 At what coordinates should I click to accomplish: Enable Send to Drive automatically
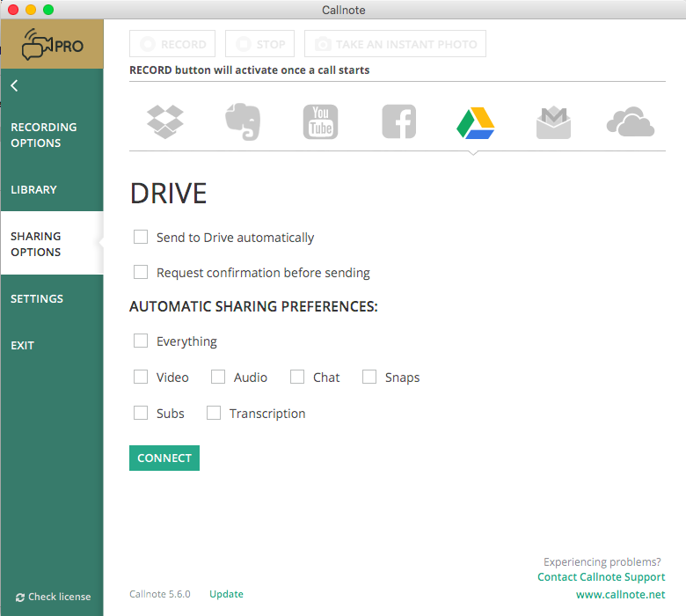click(141, 237)
